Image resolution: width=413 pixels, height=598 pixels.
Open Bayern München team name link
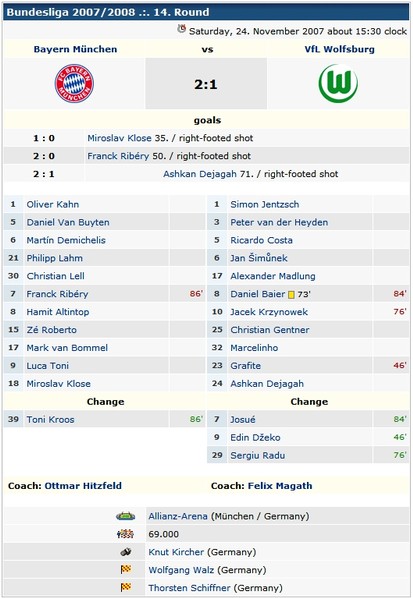(x=75, y=49)
